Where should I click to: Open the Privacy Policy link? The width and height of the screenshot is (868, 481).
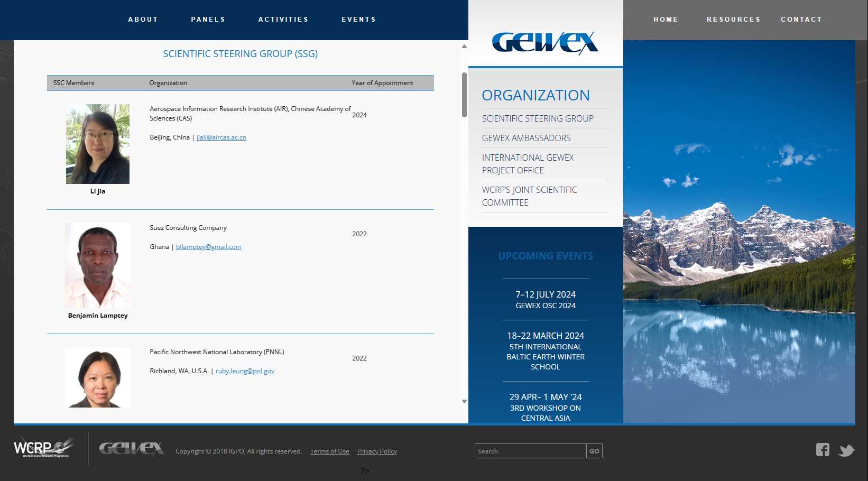click(377, 451)
